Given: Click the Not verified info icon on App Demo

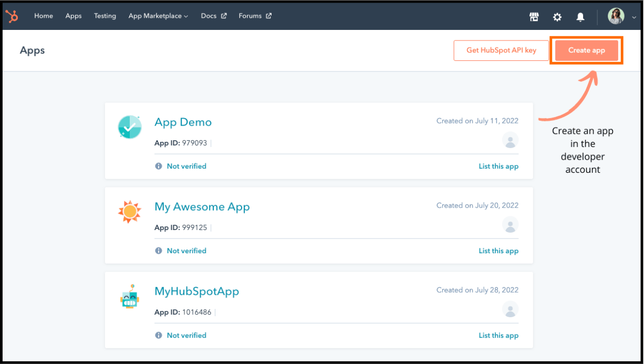Looking at the screenshot, I should (x=158, y=165).
